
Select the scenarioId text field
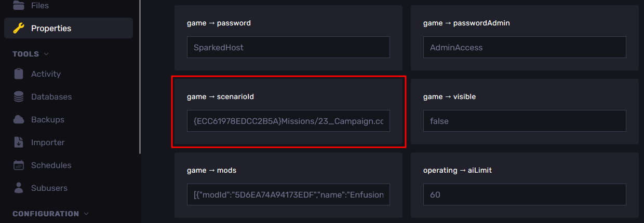click(x=288, y=121)
